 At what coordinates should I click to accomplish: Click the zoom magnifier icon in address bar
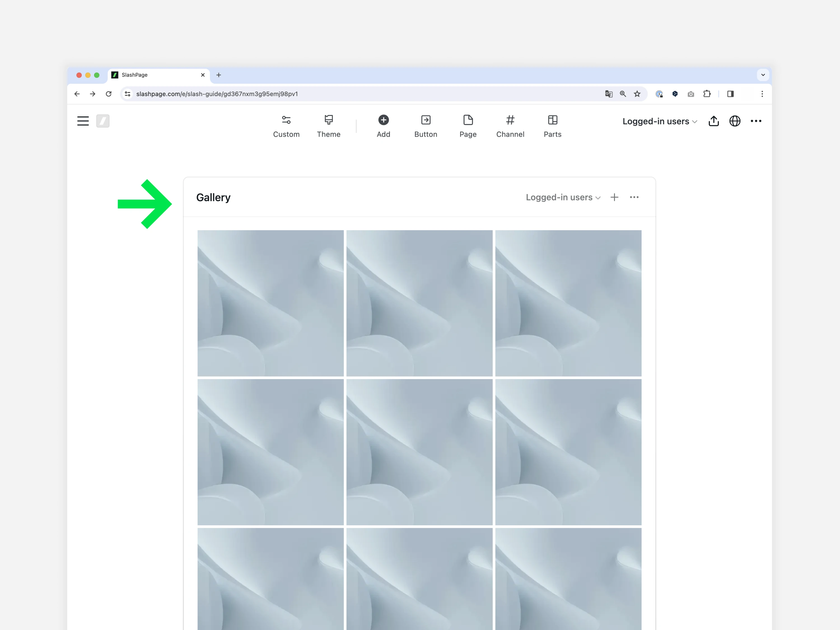tap(623, 94)
